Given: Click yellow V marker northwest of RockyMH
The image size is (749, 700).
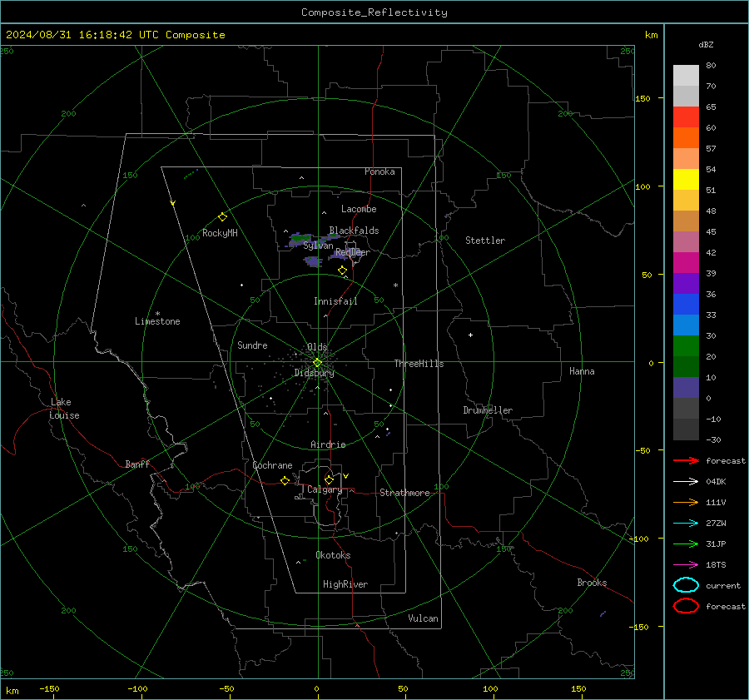Looking at the screenshot, I should pos(173,203).
